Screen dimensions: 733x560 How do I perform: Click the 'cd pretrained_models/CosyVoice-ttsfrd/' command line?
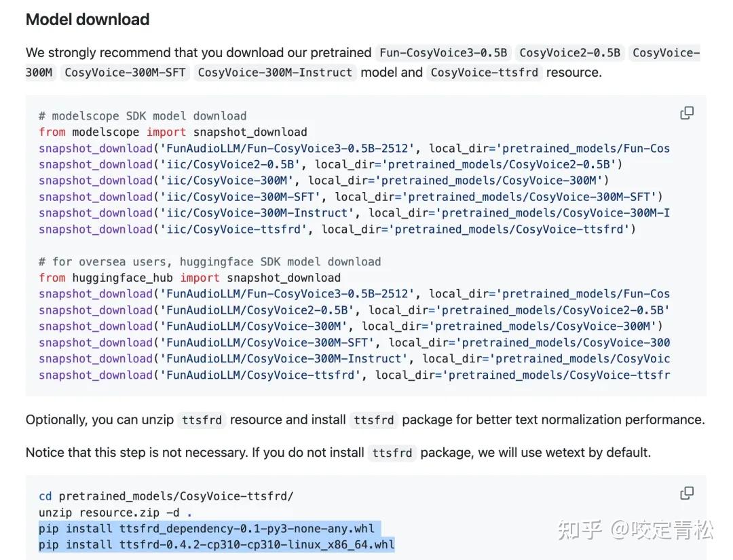[166, 496]
